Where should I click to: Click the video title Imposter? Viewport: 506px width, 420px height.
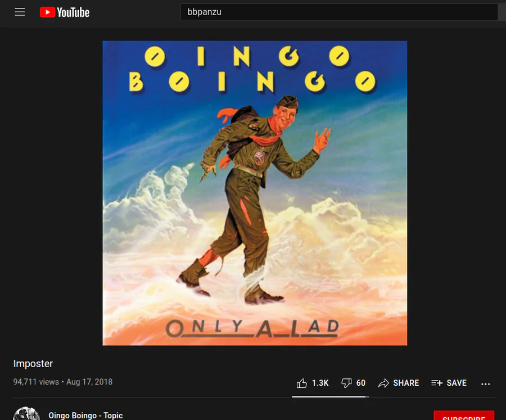33,364
